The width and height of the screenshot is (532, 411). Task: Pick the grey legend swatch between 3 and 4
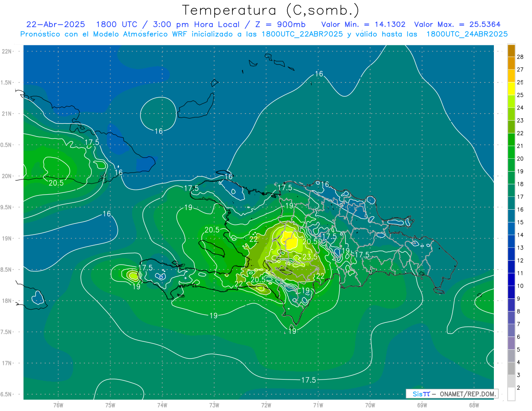(x=511, y=369)
